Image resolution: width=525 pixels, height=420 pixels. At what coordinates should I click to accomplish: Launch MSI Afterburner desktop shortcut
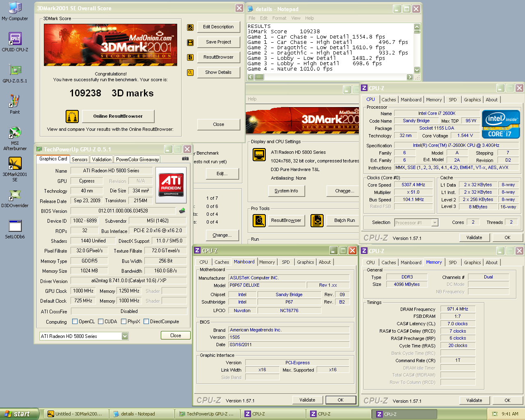point(15,139)
